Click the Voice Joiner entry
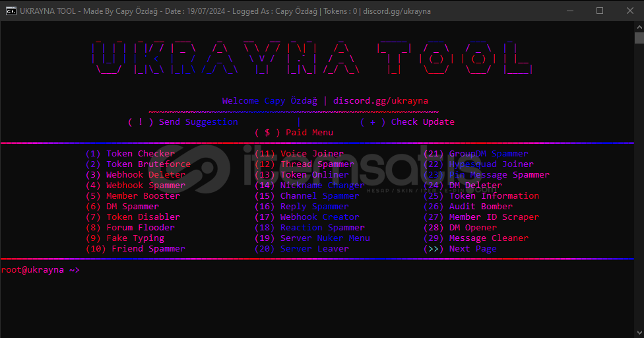This screenshot has width=644, height=338. click(x=299, y=154)
